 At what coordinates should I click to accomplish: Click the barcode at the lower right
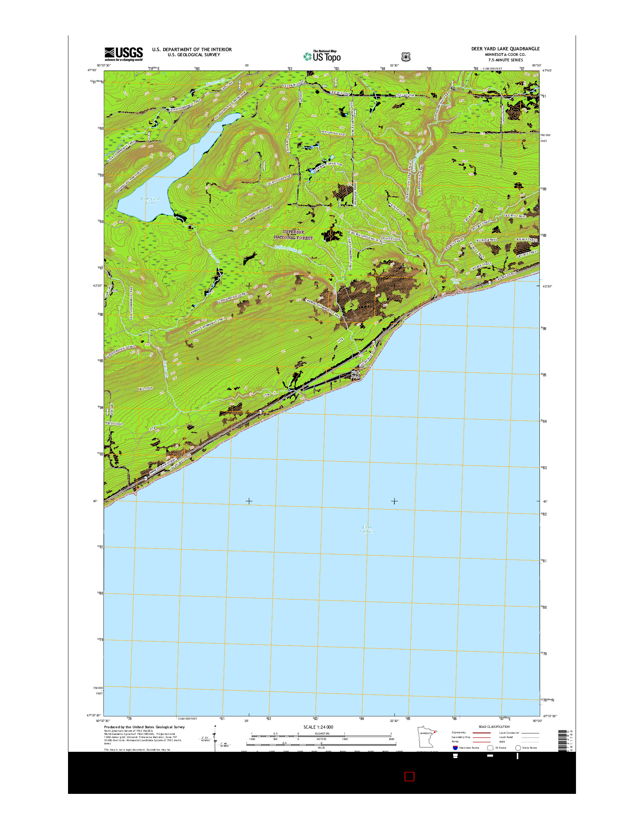(563, 740)
